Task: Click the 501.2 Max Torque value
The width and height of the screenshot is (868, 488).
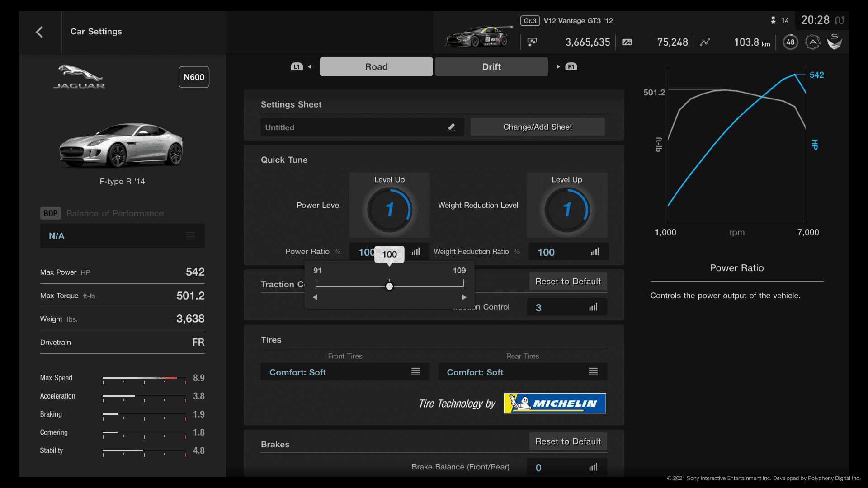Action: point(190,296)
